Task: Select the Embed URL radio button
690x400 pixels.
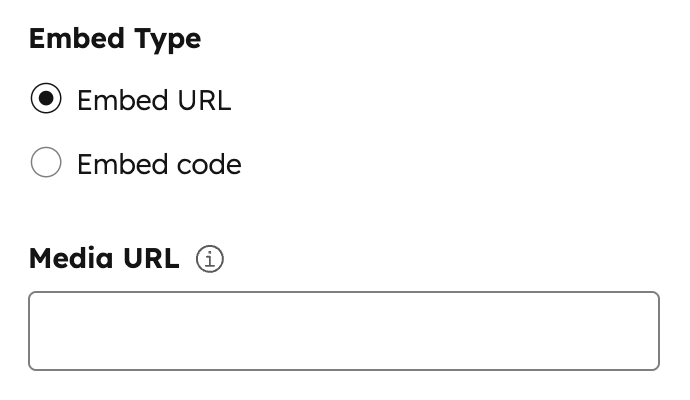Action: 46,100
